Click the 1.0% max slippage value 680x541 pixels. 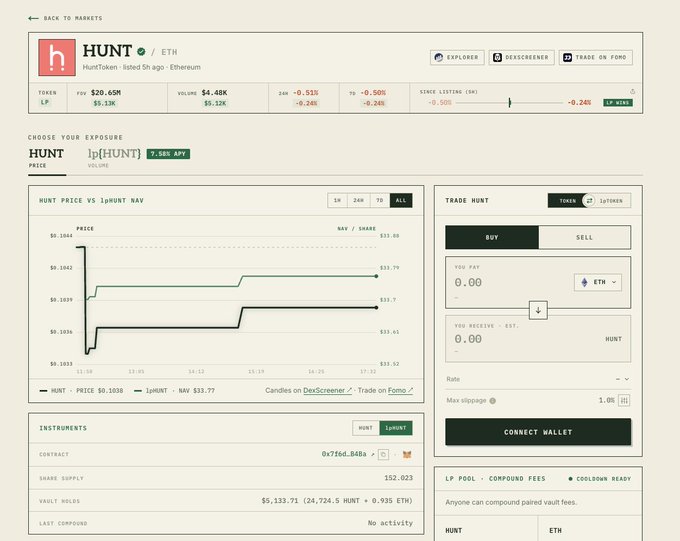point(606,400)
